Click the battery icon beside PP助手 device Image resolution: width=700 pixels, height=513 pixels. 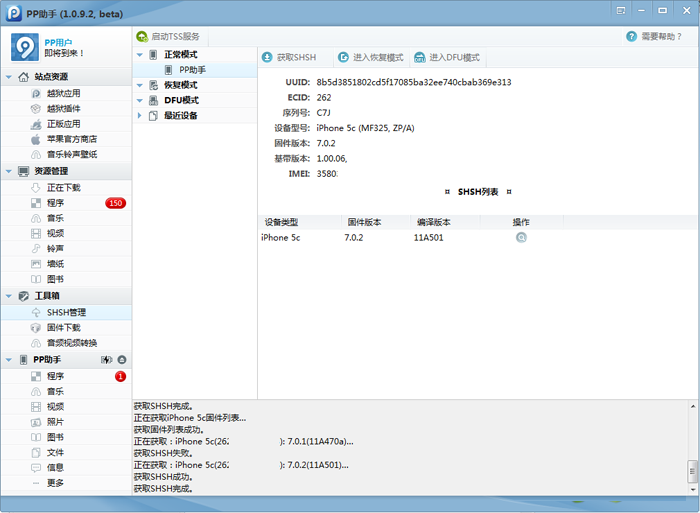[107, 360]
